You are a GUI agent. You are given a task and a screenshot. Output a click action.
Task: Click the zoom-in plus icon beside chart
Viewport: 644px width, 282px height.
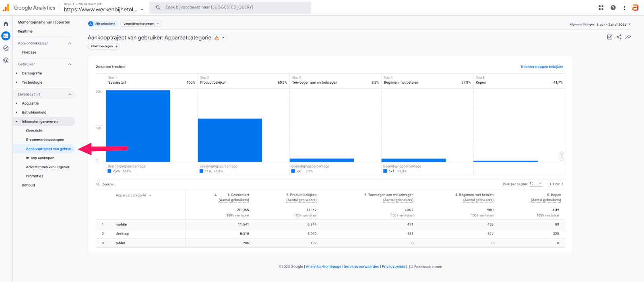tap(561, 154)
